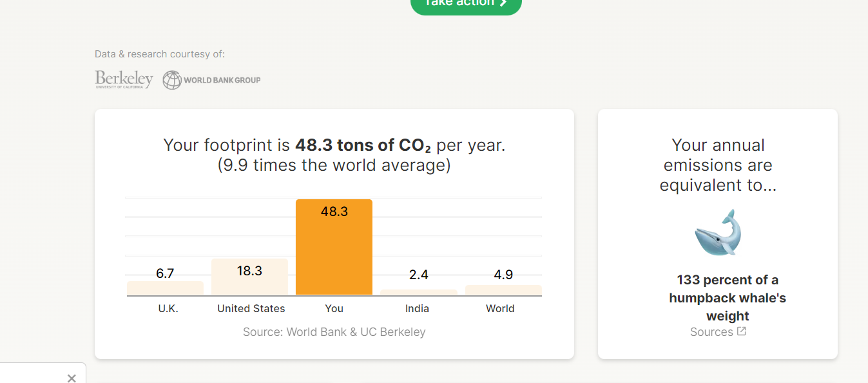Image resolution: width=868 pixels, height=383 pixels.
Task: Click the Berkeley University of California logo
Action: 124,79
